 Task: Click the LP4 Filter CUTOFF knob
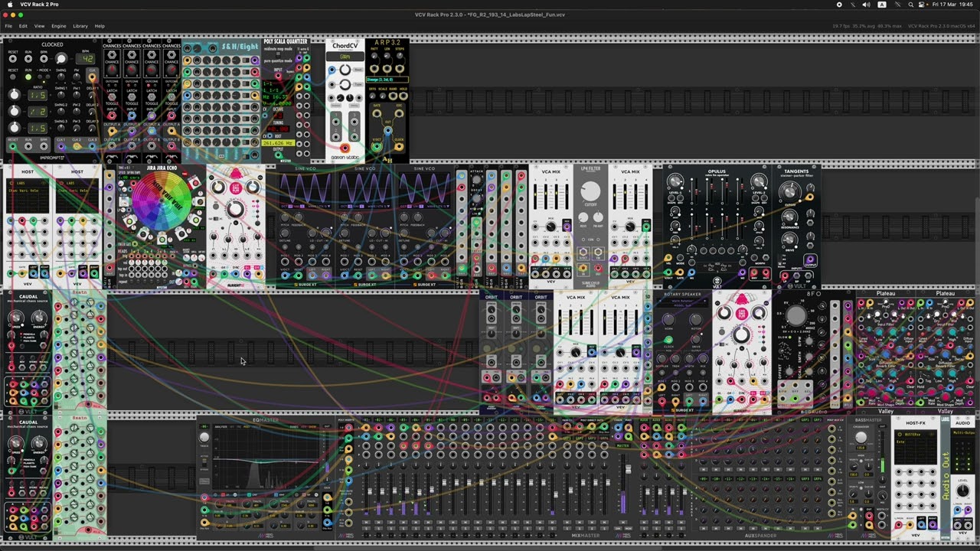[590, 191]
